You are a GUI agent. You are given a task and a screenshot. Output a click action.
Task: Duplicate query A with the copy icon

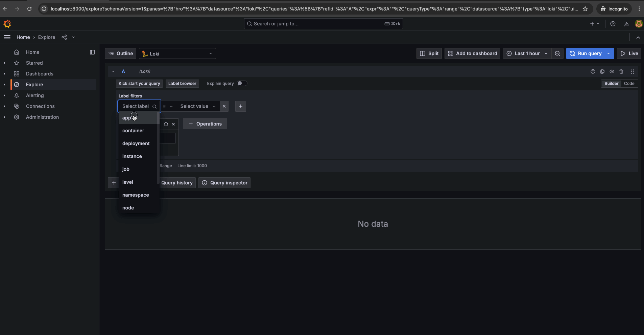(x=602, y=71)
